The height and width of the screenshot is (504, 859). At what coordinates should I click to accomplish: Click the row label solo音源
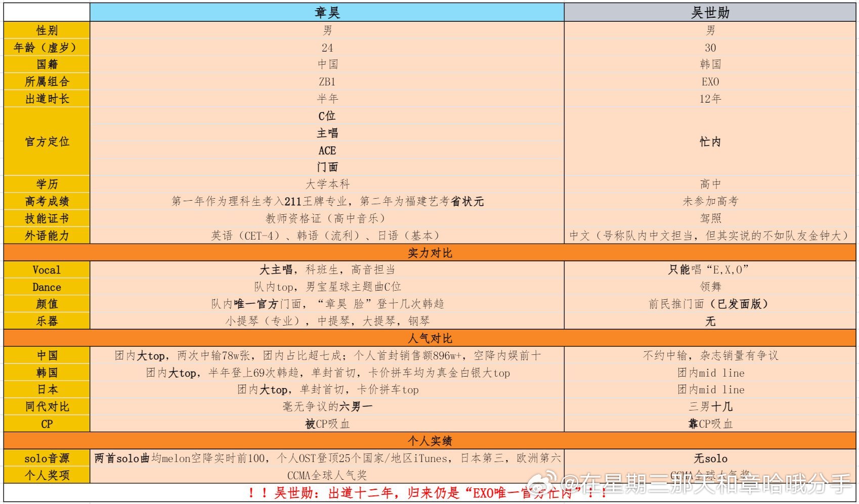[47, 458]
